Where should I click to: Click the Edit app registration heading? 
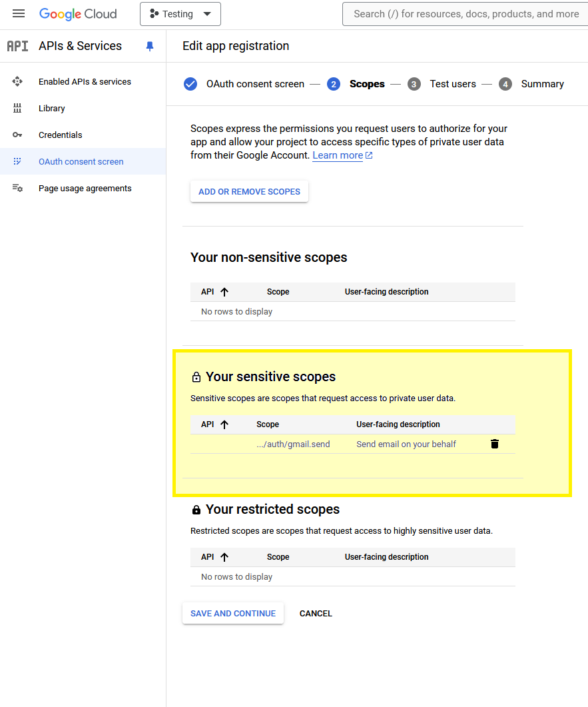236,46
